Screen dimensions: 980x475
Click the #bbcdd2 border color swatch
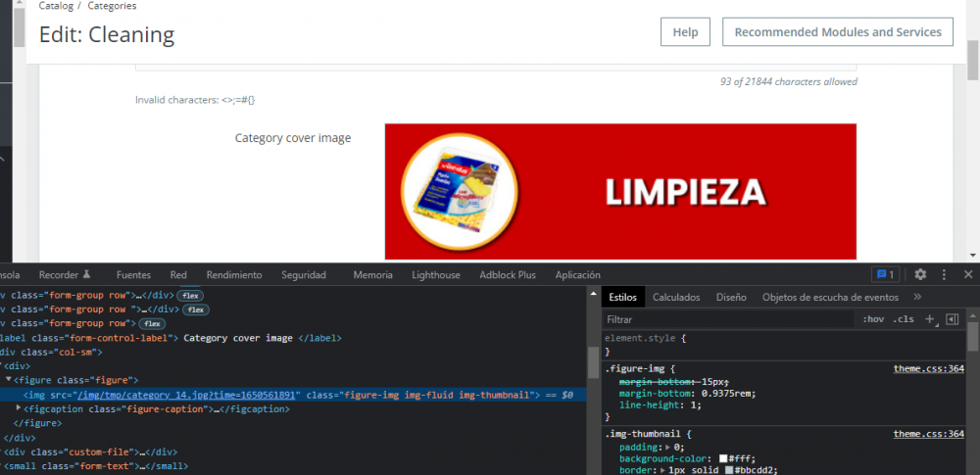729,470
